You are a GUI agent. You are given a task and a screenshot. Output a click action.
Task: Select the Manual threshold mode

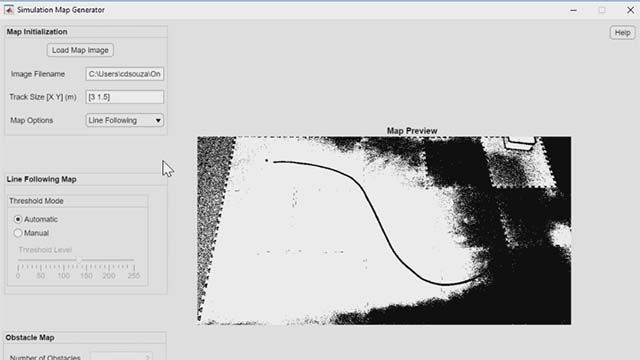[x=18, y=233]
